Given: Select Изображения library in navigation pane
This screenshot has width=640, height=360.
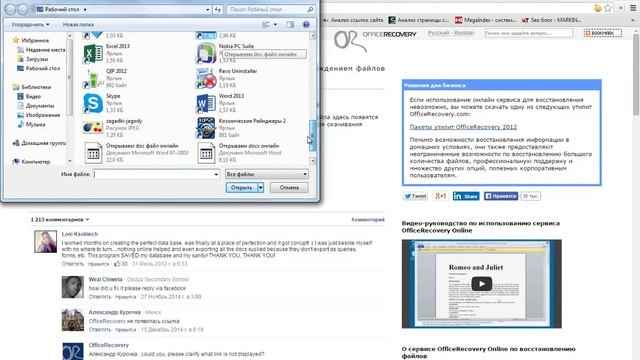Looking at the screenshot, I should [x=38, y=115].
